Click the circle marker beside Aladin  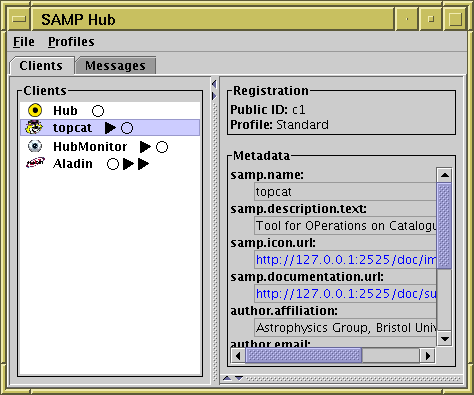(x=113, y=164)
